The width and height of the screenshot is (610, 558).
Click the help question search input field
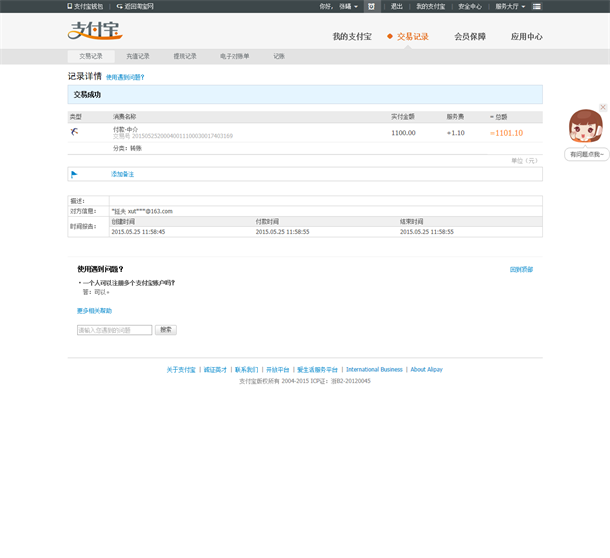coord(114,330)
